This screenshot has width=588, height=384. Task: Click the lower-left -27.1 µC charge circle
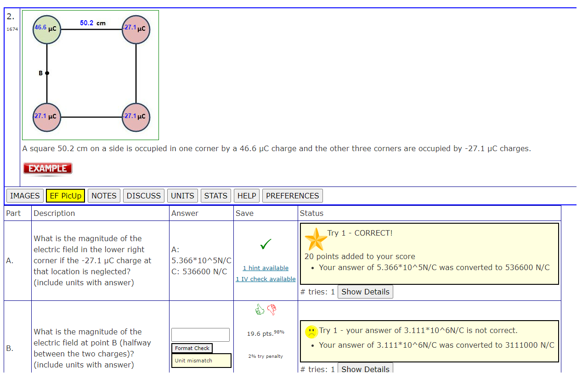tap(46, 117)
